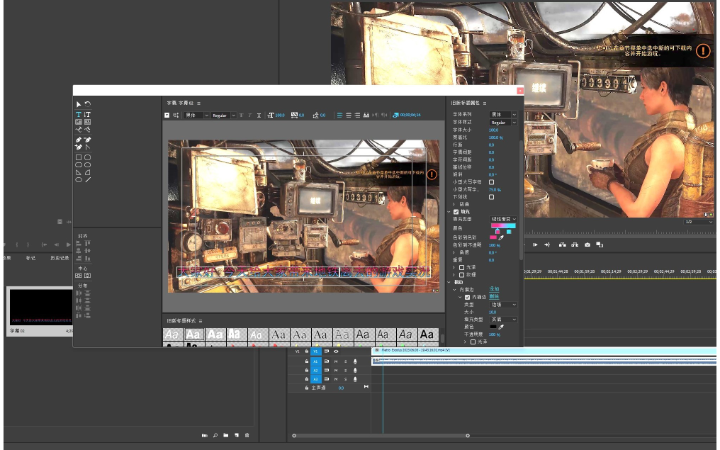This screenshot has width=720, height=450.
Task: Click Export Frame camera icon in program monitor
Action: (x=587, y=245)
